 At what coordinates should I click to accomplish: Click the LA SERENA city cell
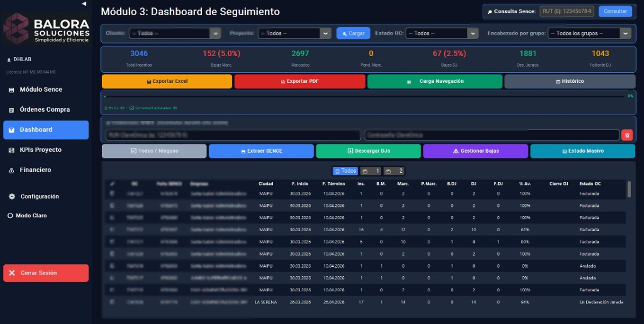point(266,302)
